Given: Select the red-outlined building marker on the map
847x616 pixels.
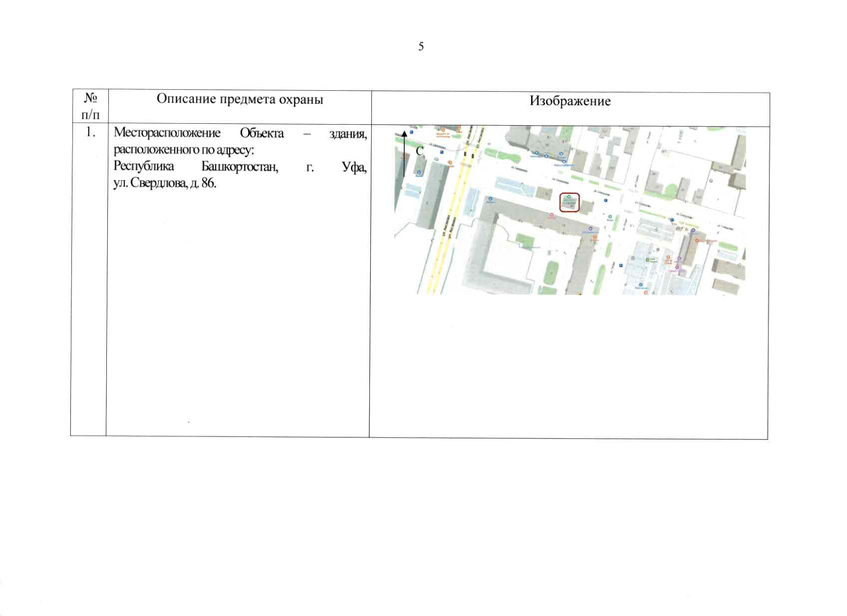Looking at the screenshot, I should tap(569, 202).
